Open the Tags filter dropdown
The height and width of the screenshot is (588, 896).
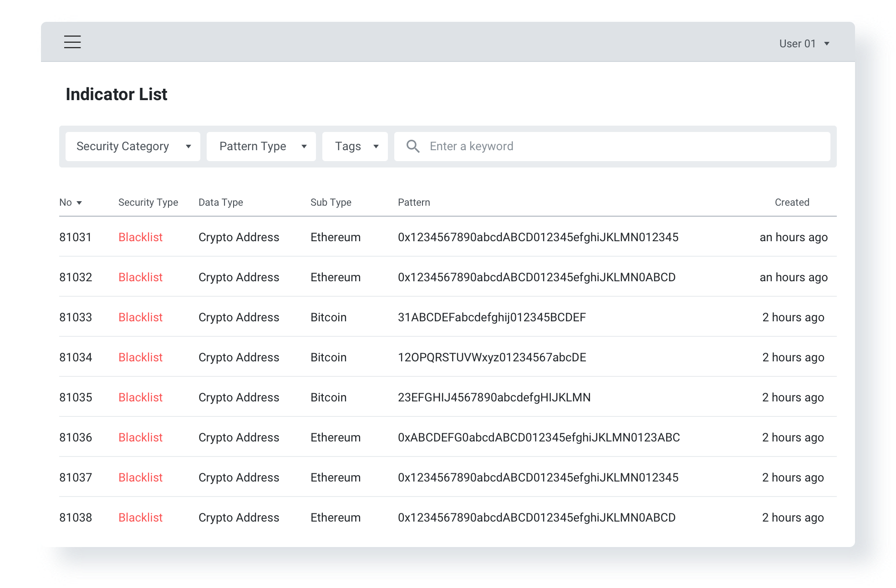[x=355, y=147]
